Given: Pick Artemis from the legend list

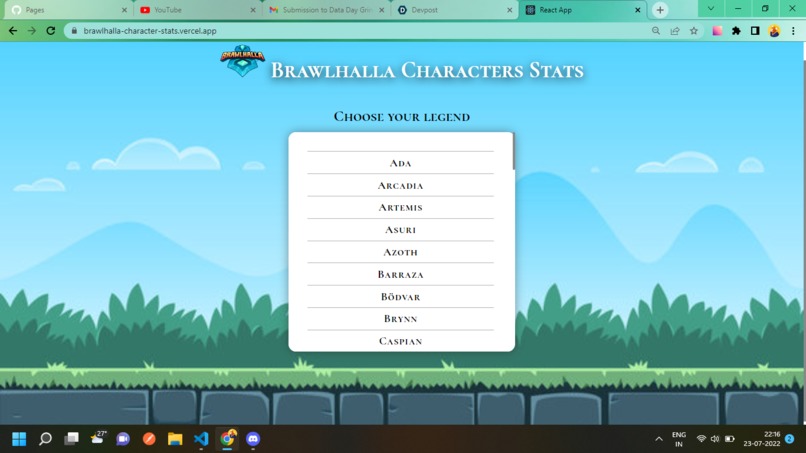Looking at the screenshot, I should pos(400,208).
